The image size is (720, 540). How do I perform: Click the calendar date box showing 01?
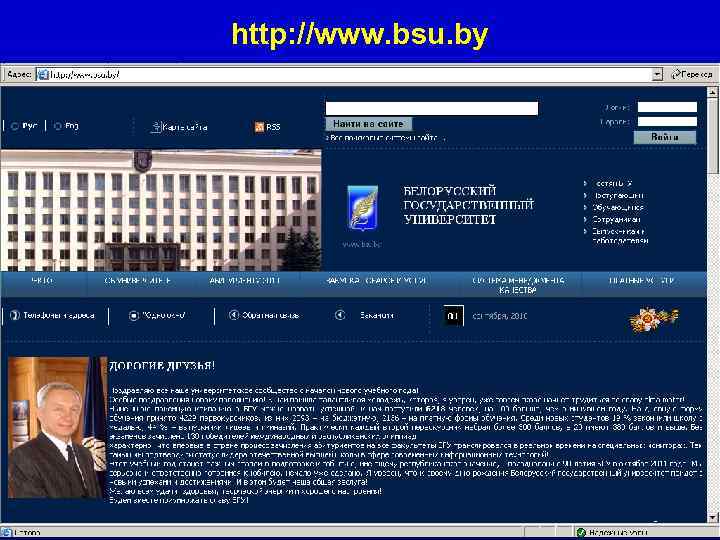click(453, 315)
